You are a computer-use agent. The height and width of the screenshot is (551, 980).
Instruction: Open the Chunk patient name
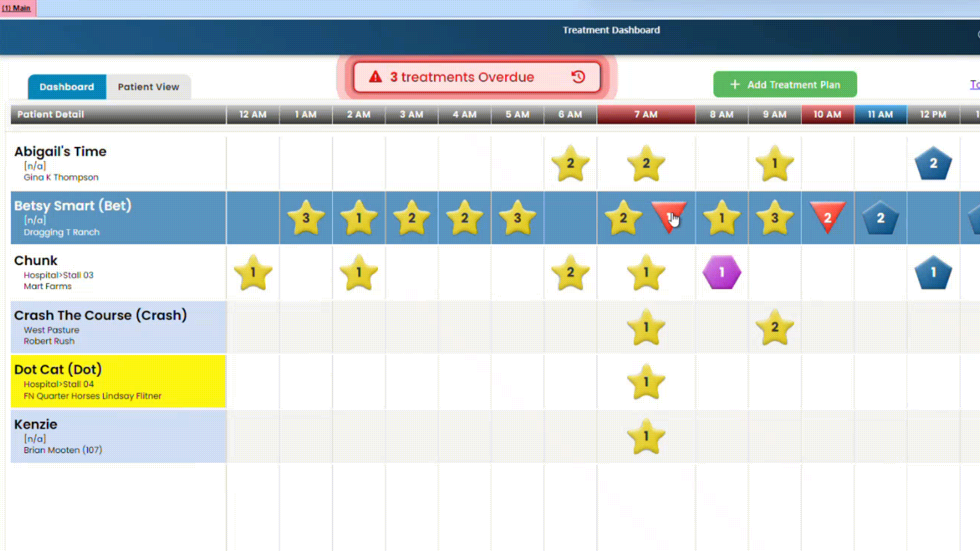point(36,261)
